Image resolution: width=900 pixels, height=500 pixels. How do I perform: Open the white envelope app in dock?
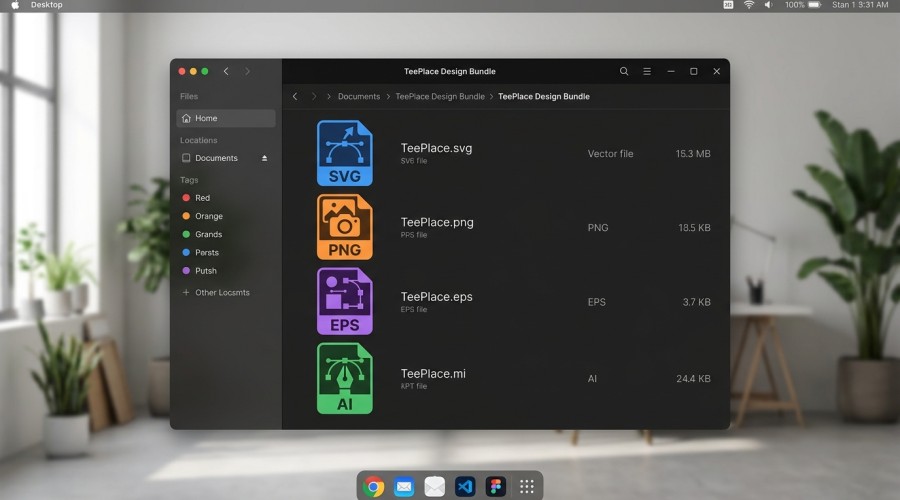point(435,487)
